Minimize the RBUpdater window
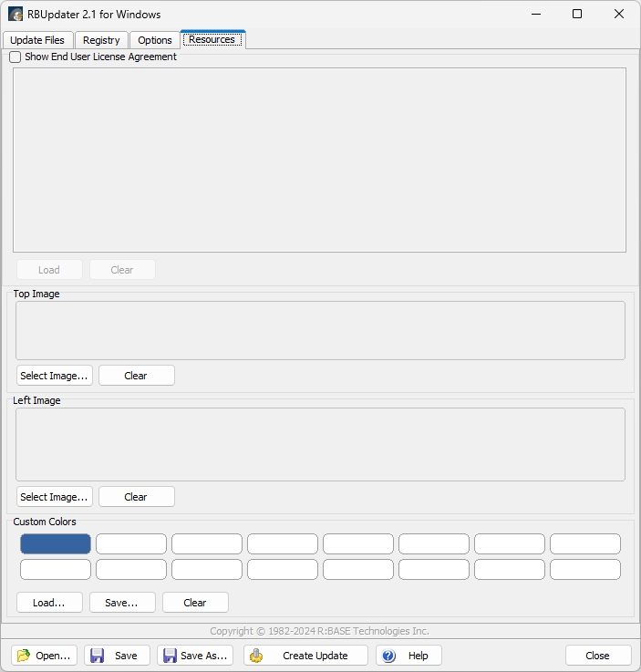 (536, 14)
